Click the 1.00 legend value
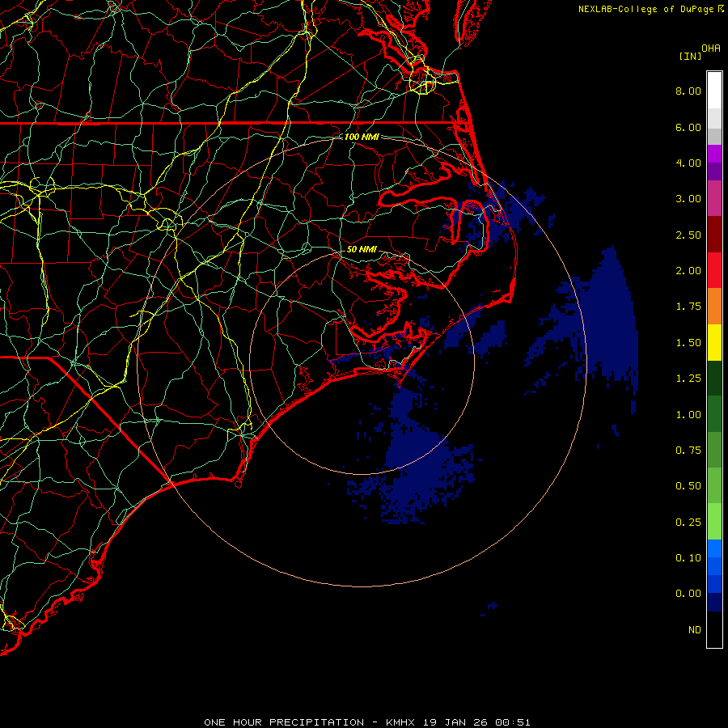 click(688, 415)
